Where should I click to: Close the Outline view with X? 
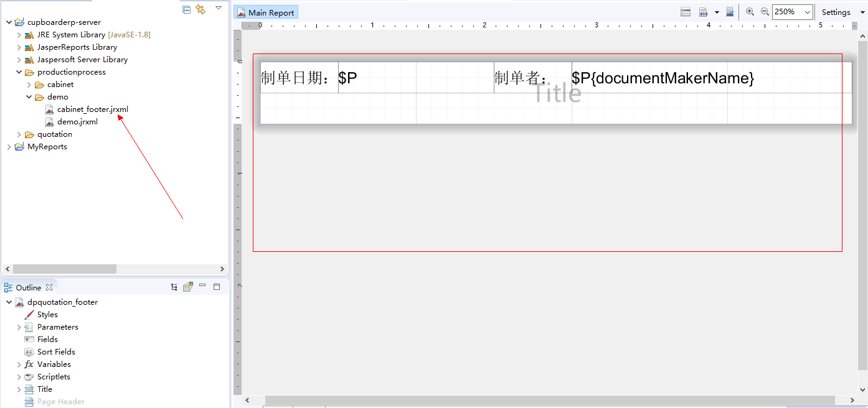click(49, 287)
